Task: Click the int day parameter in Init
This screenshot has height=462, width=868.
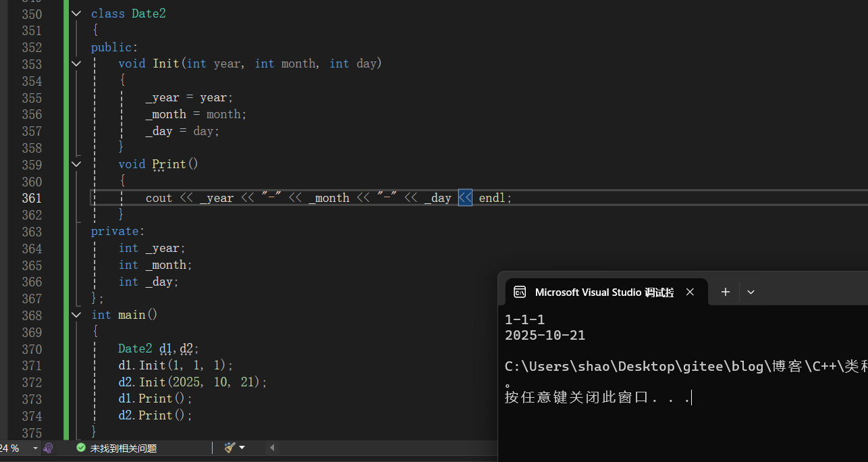Action: [352, 63]
